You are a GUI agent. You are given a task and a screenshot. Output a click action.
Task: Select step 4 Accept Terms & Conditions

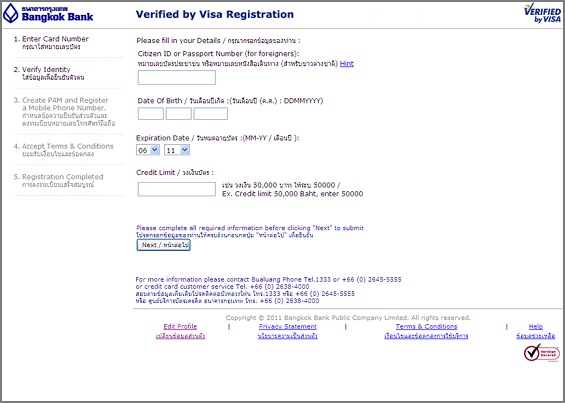coord(63,150)
